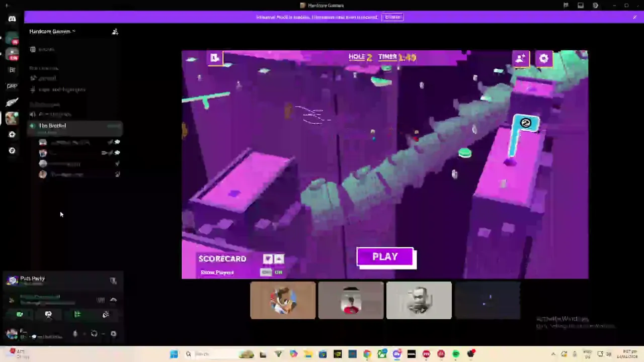The height and width of the screenshot is (362, 644).
Task: Open input device options arrow beside microphone
Action: [84, 333]
